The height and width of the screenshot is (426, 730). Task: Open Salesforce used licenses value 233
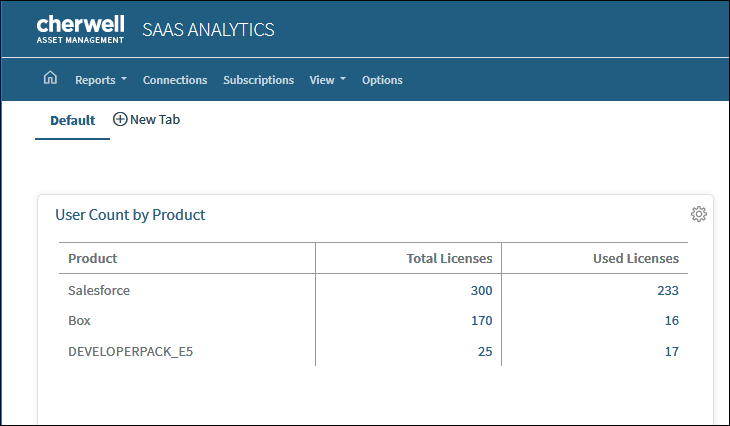[668, 291]
